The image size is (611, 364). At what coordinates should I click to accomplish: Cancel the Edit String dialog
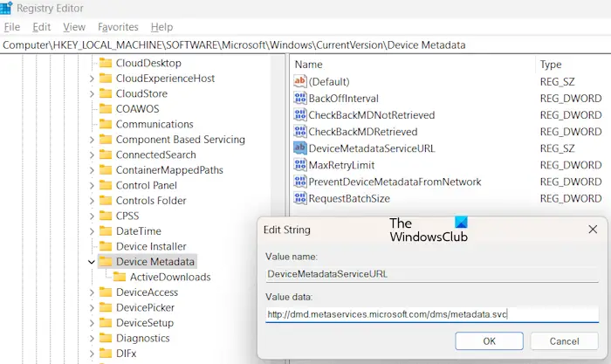(x=564, y=341)
